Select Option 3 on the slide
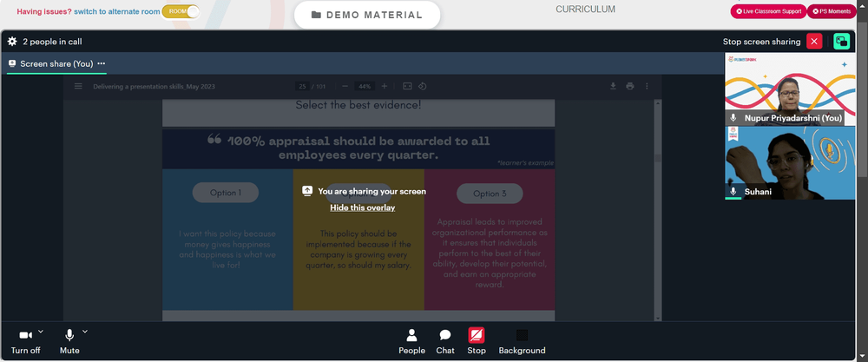 (490, 194)
